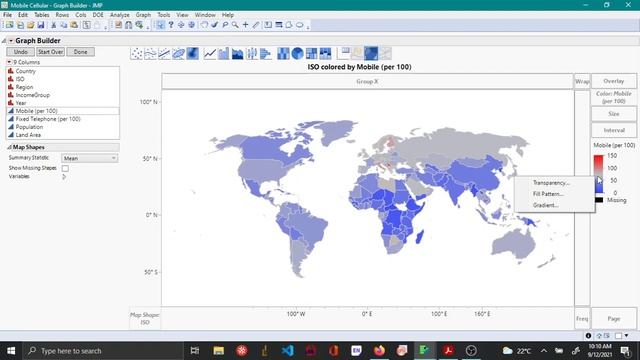Click the info icon in status bar
Viewport: 640px width, 360px height.
click(588, 336)
